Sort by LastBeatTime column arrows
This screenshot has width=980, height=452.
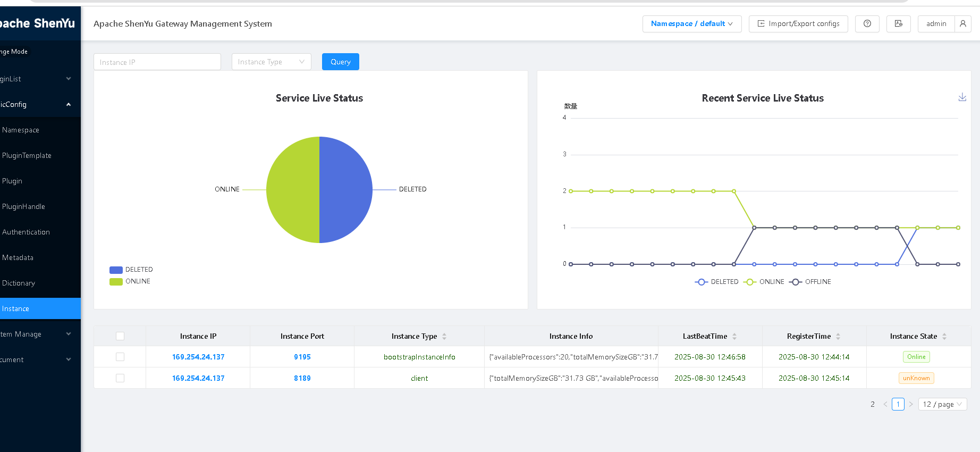(x=734, y=337)
